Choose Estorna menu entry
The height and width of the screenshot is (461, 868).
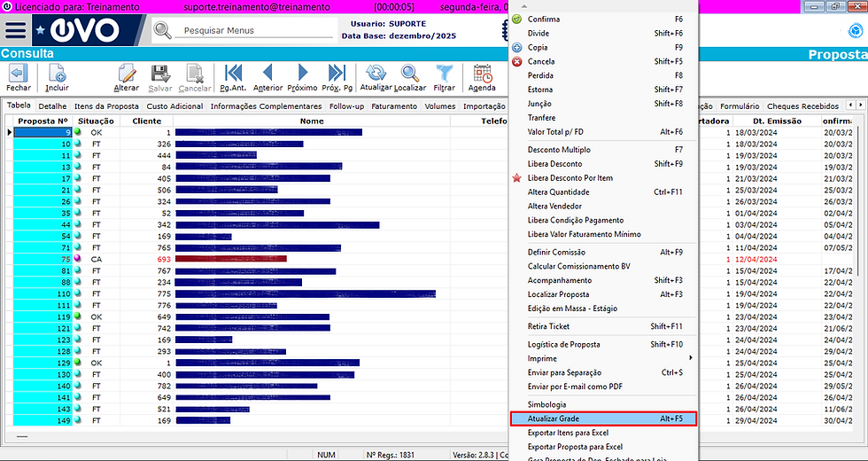point(603,90)
